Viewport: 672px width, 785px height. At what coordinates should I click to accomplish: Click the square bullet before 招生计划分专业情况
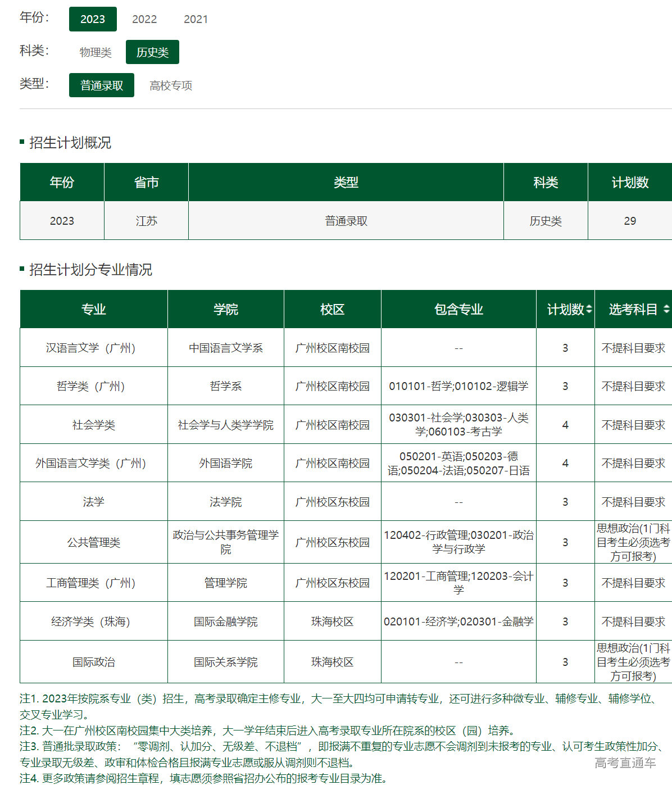[21, 269]
